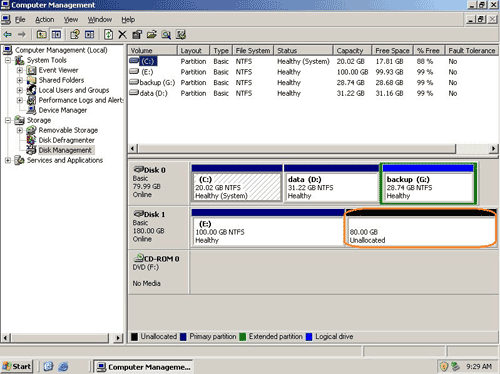The image size is (500, 374).
Task: Select Event Viewer in the tree
Action: click(x=58, y=70)
